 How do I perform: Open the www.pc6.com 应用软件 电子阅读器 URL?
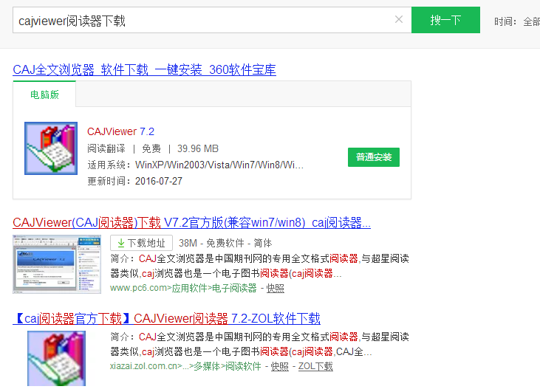(183, 288)
